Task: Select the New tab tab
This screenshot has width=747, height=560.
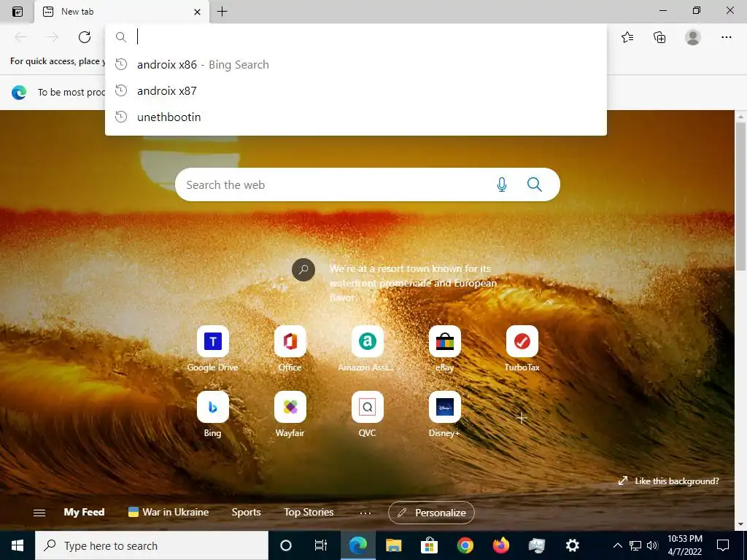Action: point(122,12)
